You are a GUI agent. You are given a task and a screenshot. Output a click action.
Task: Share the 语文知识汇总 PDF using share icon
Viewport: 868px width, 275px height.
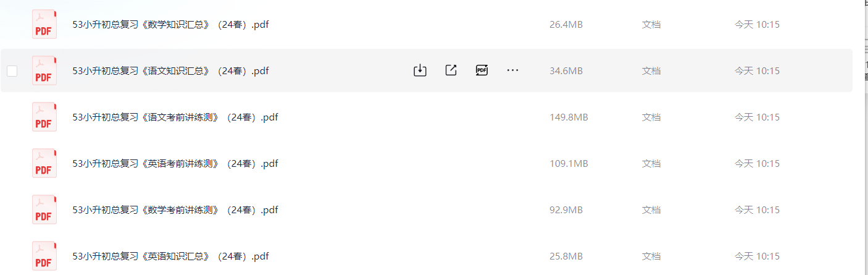pos(451,70)
